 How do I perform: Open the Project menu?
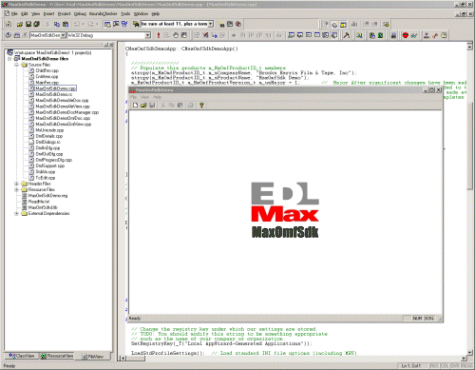point(64,14)
